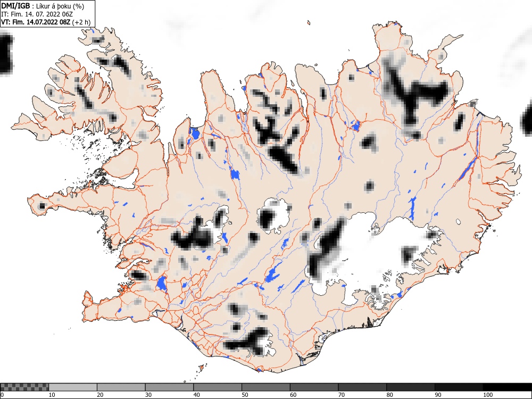The width and height of the screenshot is (532, 399).
Task: Pick the 70–80 percent legend swatch
Action: click(x=362, y=387)
